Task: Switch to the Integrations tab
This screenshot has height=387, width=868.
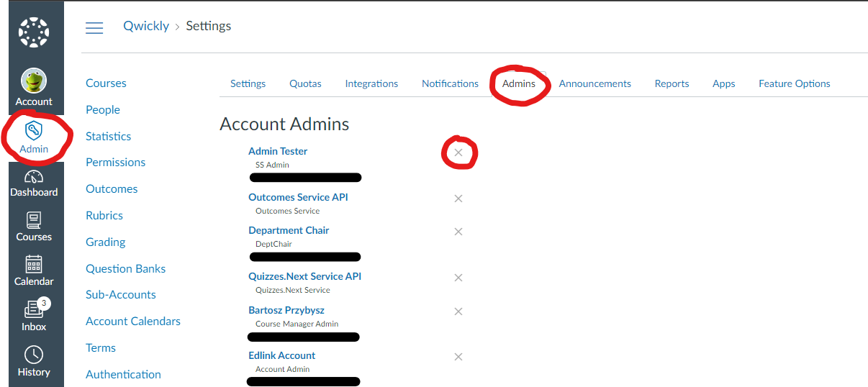Action: 371,83
